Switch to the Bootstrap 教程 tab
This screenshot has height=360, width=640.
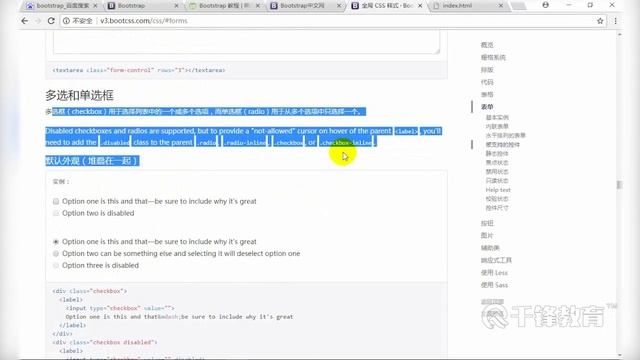tap(224, 6)
